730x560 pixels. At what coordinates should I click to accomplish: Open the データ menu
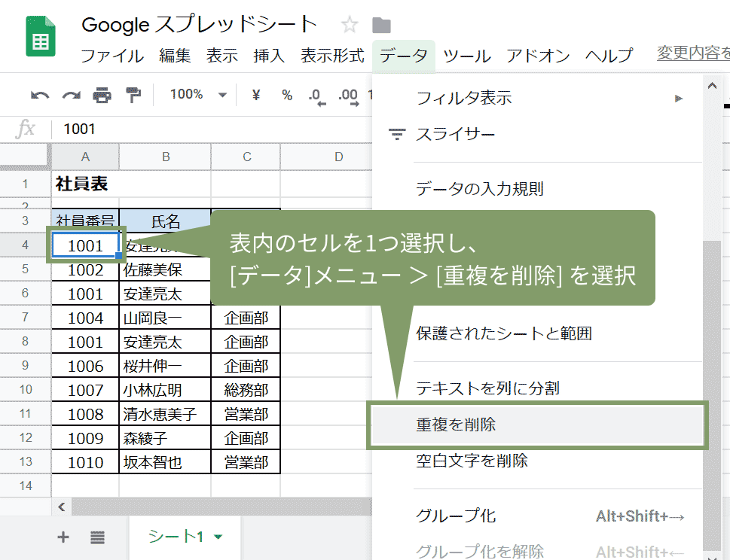pyautogui.click(x=403, y=56)
